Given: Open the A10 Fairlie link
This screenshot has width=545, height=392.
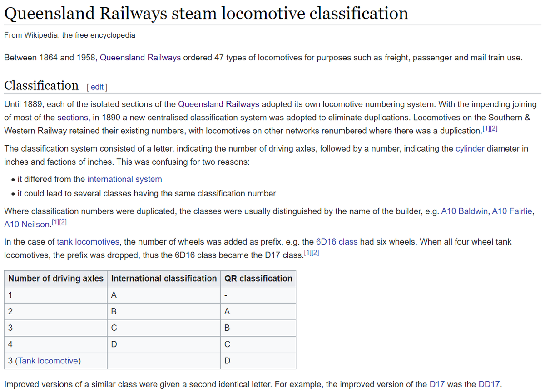Looking at the screenshot, I should pyautogui.click(x=513, y=211).
